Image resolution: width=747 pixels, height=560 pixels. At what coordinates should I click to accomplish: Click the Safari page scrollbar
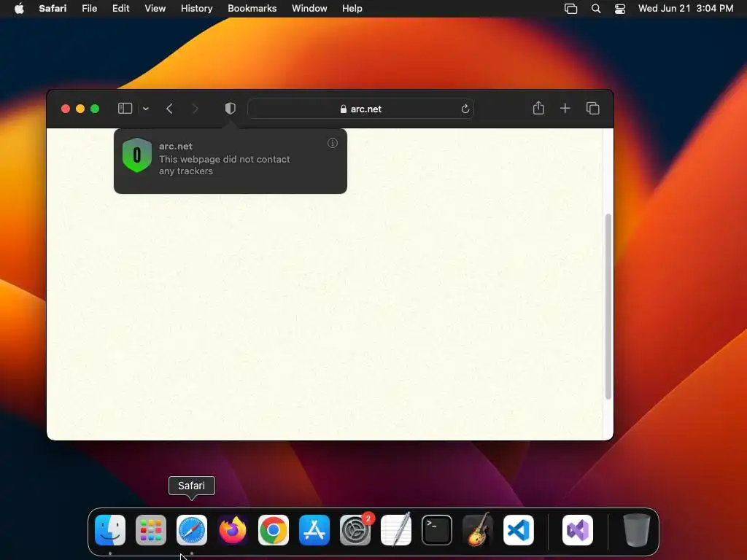pos(608,307)
